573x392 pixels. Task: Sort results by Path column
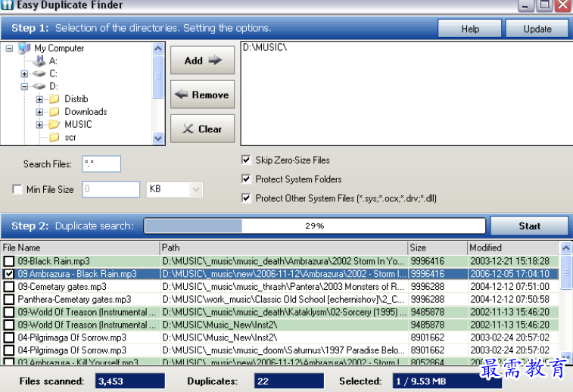pyautogui.click(x=284, y=247)
